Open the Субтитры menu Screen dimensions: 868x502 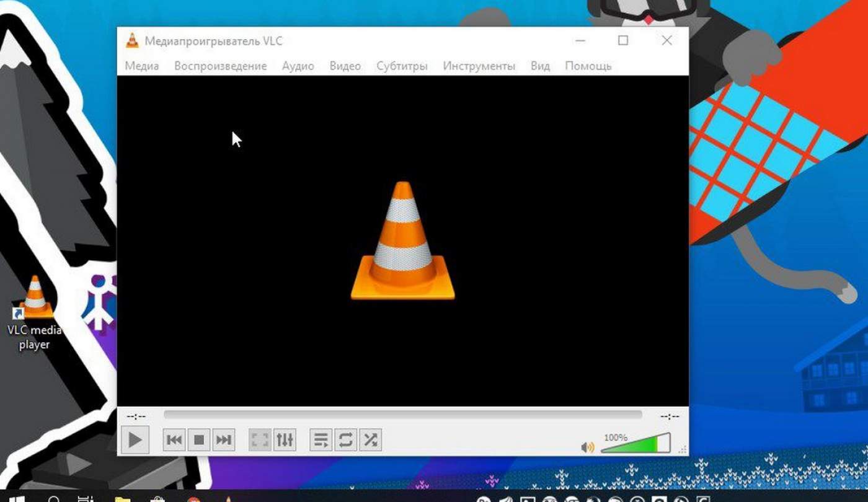tap(402, 66)
